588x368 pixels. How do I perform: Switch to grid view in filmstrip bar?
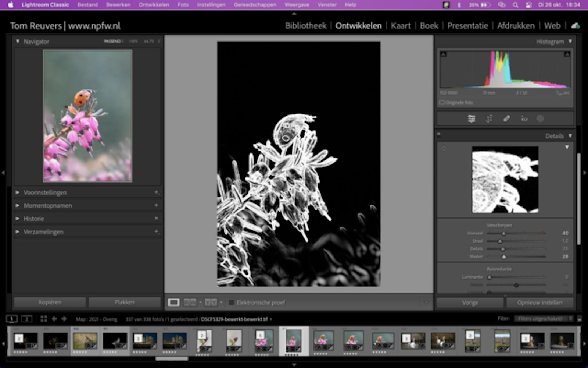[x=44, y=319]
